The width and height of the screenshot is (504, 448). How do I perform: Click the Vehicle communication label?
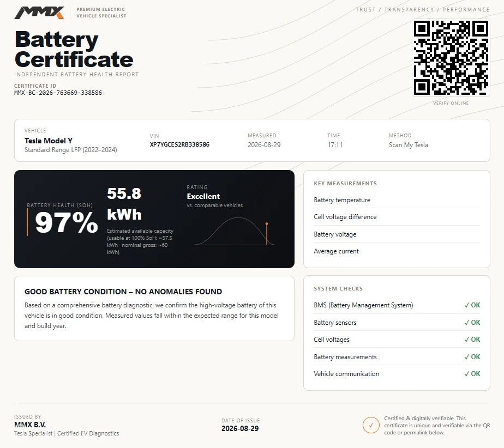tap(346, 374)
